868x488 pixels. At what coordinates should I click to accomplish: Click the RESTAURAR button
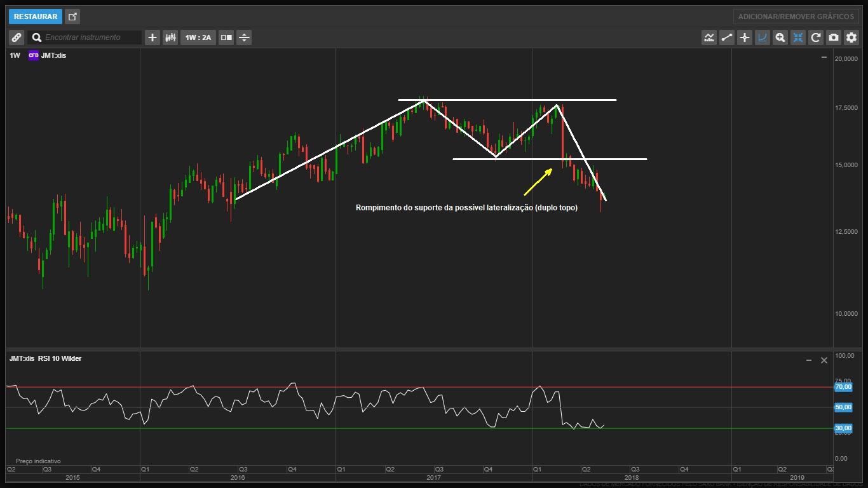tap(36, 17)
